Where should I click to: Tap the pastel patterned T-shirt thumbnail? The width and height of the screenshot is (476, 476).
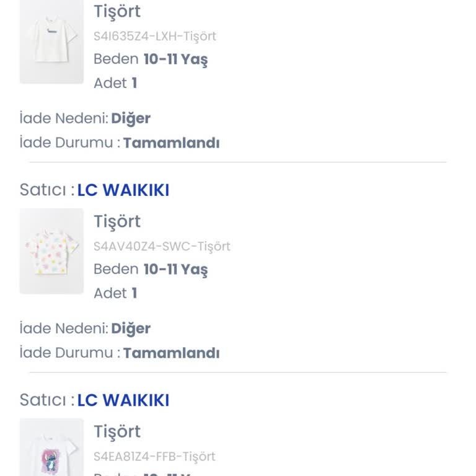[x=51, y=251]
